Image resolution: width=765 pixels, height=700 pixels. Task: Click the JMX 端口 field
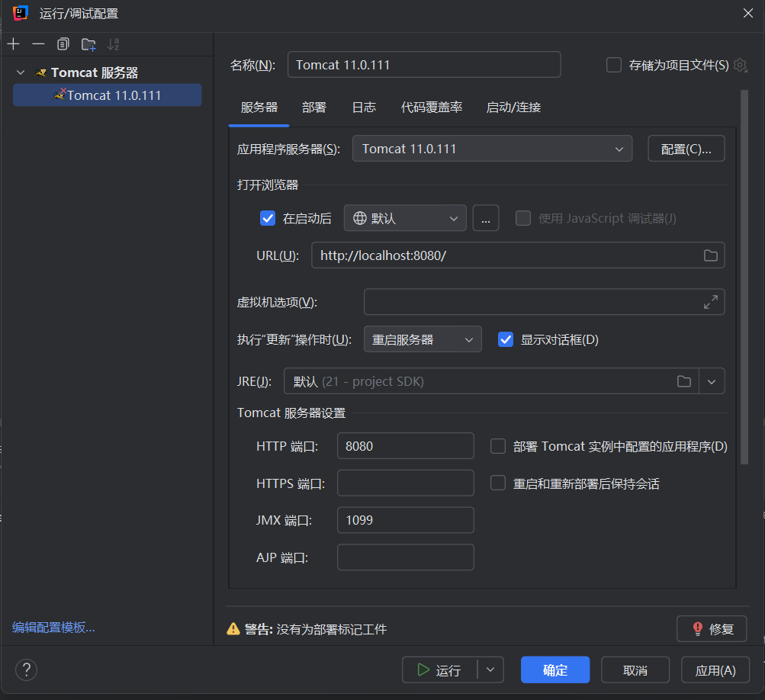pos(406,520)
